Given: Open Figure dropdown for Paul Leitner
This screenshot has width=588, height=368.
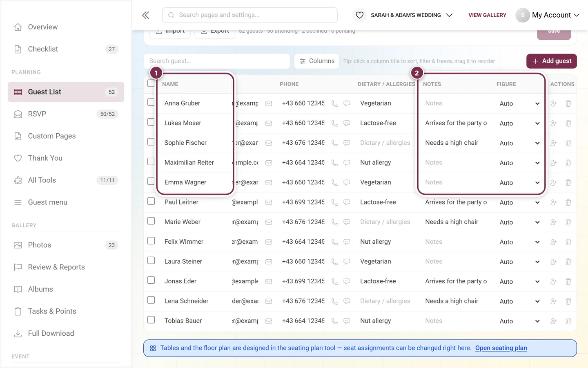Looking at the screenshot, I should 519,202.
